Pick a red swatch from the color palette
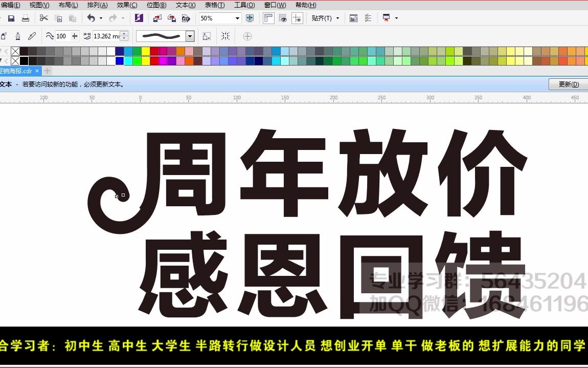Image resolution: width=588 pixels, height=368 pixels. (153, 60)
